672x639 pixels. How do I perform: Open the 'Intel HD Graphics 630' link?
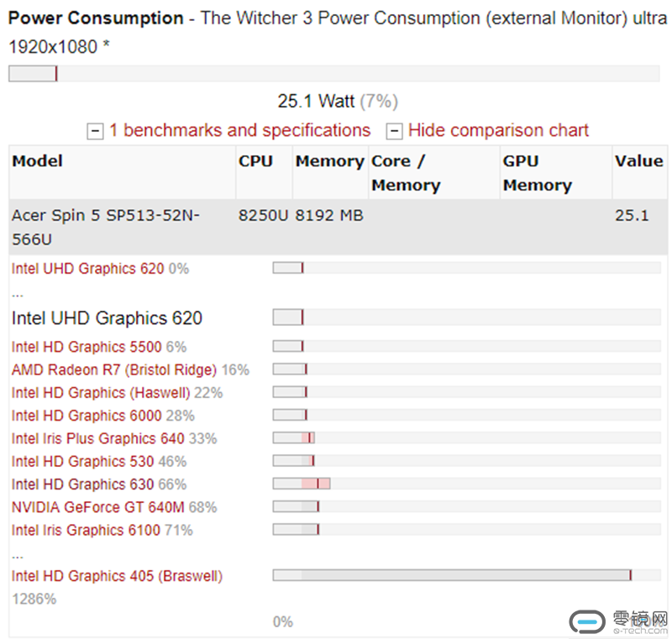point(82,484)
